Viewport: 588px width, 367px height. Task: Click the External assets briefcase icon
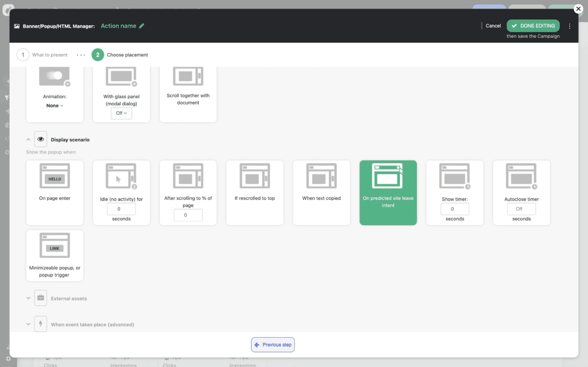(41, 298)
